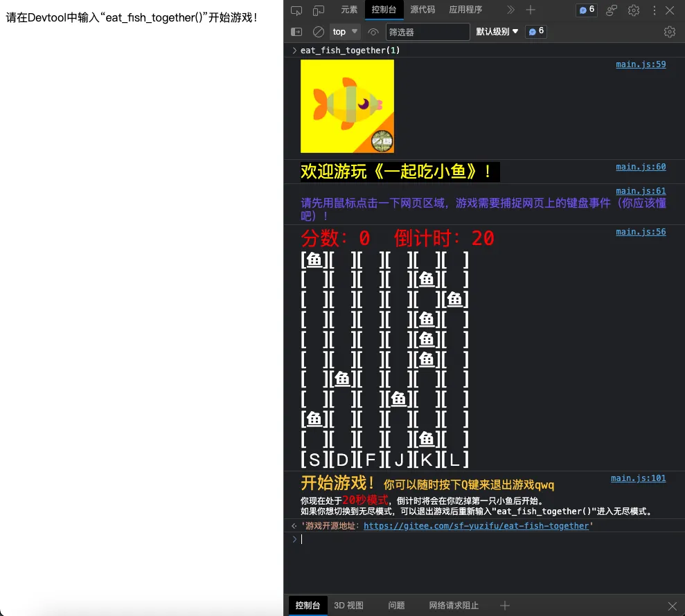Add a drawer tab using the bottom plus
Viewport: 685px width, 616px height.
(504, 605)
